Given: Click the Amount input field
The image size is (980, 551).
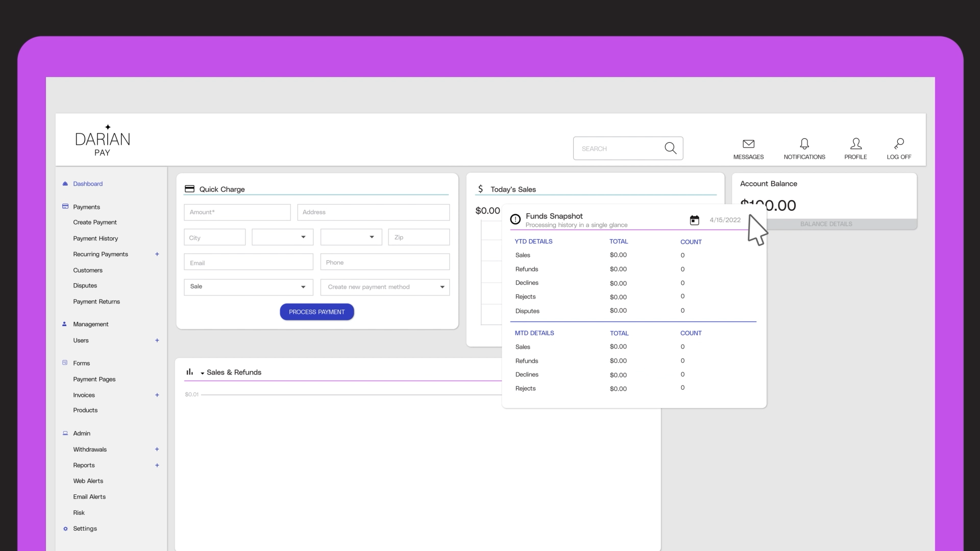Looking at the screenshot, I should pos(237,212).
